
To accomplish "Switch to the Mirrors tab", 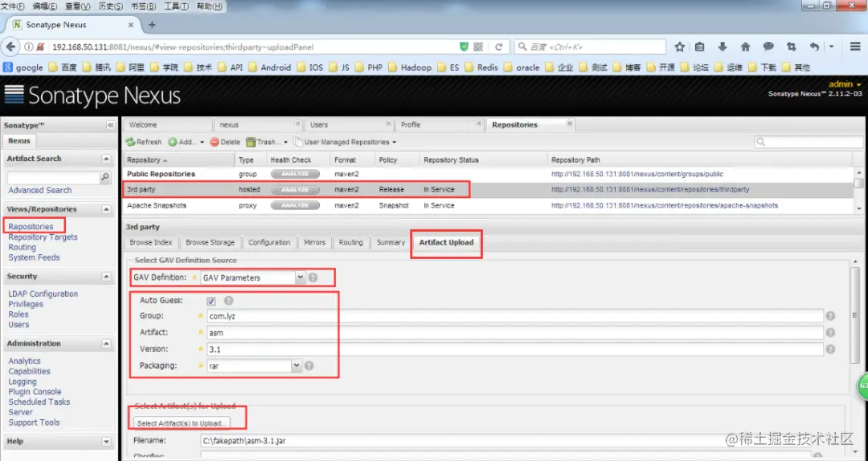I will (x=314, y=243).
